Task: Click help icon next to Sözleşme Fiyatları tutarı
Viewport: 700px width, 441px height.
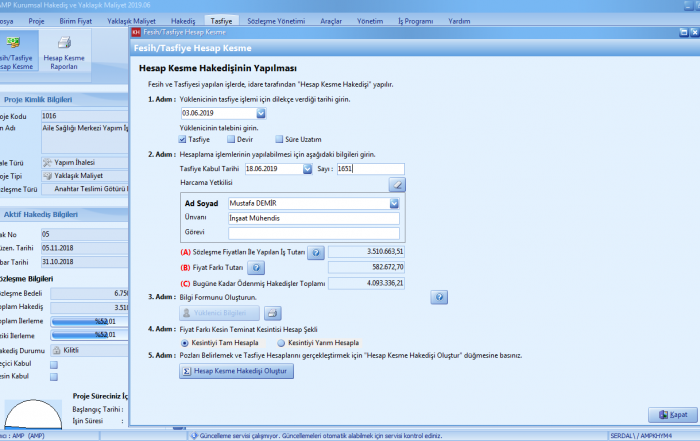Action: pos(316,253)
